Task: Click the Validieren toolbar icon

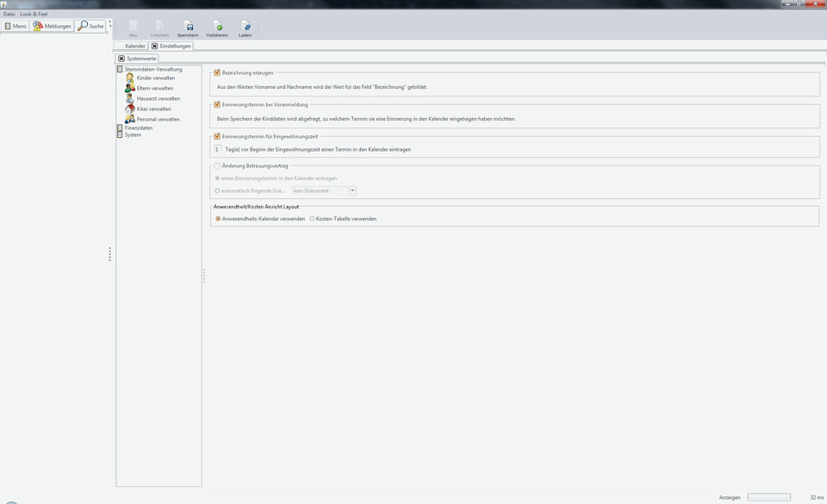Action: pyautogui.click(x=217, y=25)
